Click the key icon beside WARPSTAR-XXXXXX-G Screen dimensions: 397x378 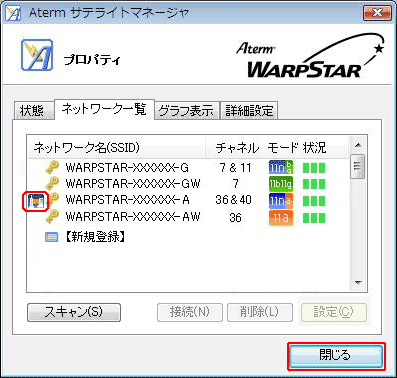pos(52,167)
